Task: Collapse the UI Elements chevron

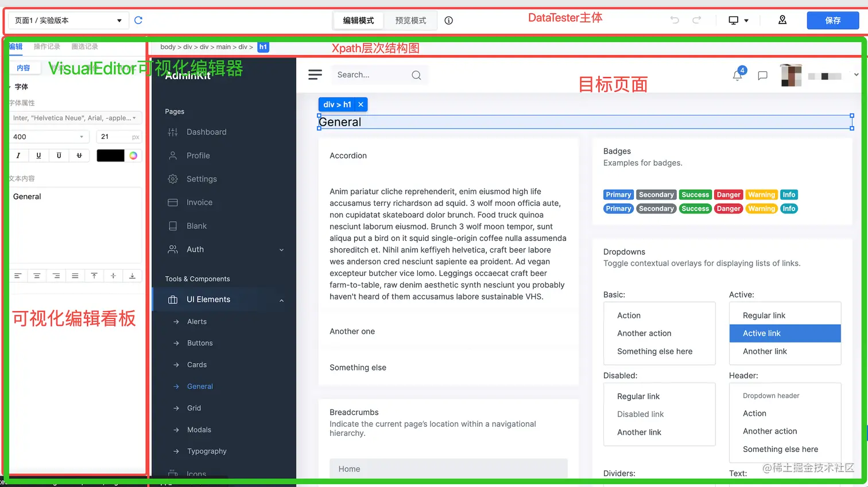Action: [x=281, y=301]
